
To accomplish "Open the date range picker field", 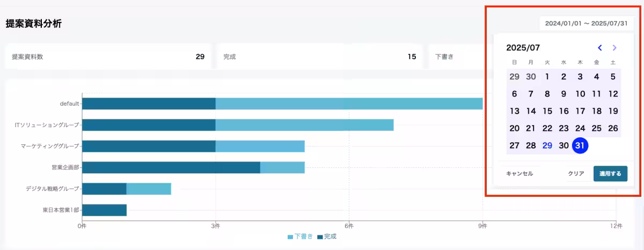I will [587, 24].
